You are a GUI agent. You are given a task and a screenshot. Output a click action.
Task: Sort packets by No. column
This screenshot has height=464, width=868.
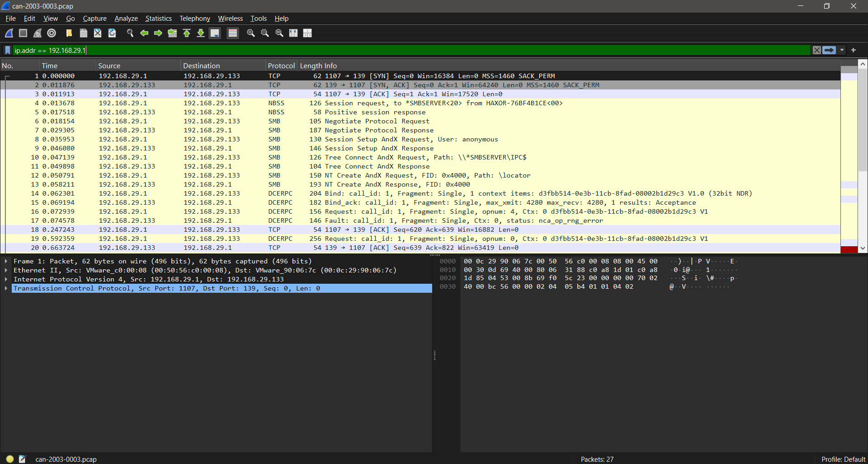coord(20,66)
